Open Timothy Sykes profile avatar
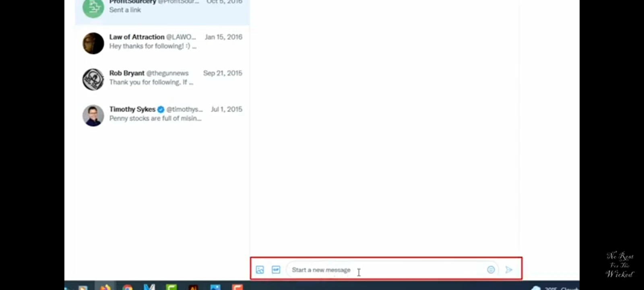The image size is (644, 290). (93, 116)
